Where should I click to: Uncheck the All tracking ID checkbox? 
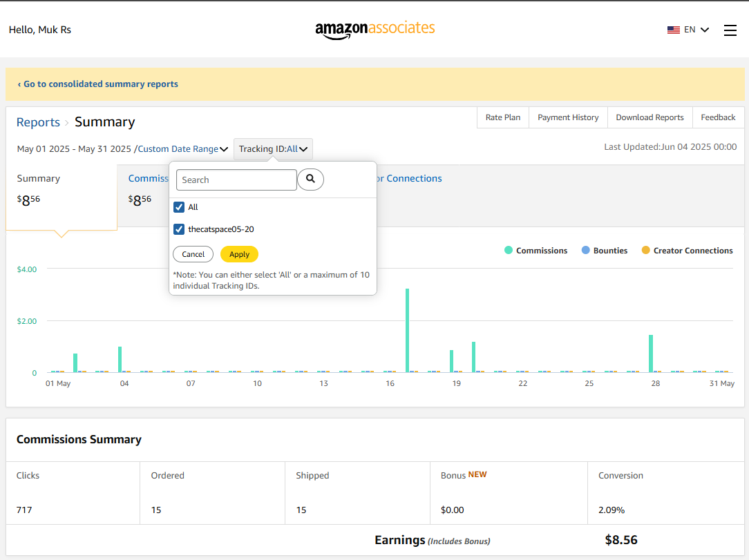pos(179,207)
